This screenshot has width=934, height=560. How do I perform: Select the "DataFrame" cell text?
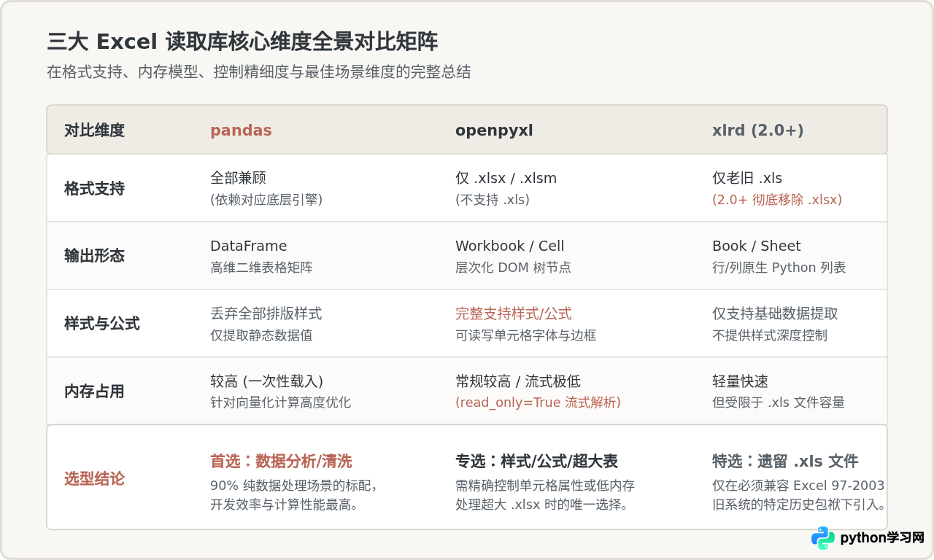249,246
